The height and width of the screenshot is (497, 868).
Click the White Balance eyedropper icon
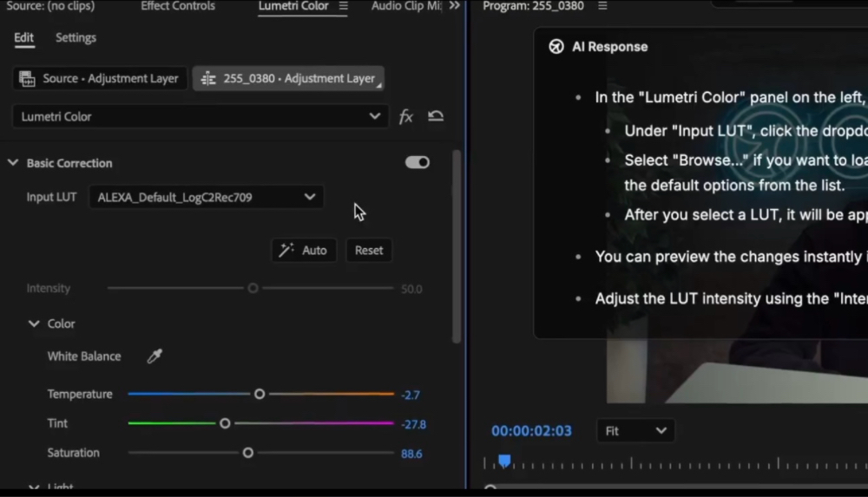click(155, 356)
